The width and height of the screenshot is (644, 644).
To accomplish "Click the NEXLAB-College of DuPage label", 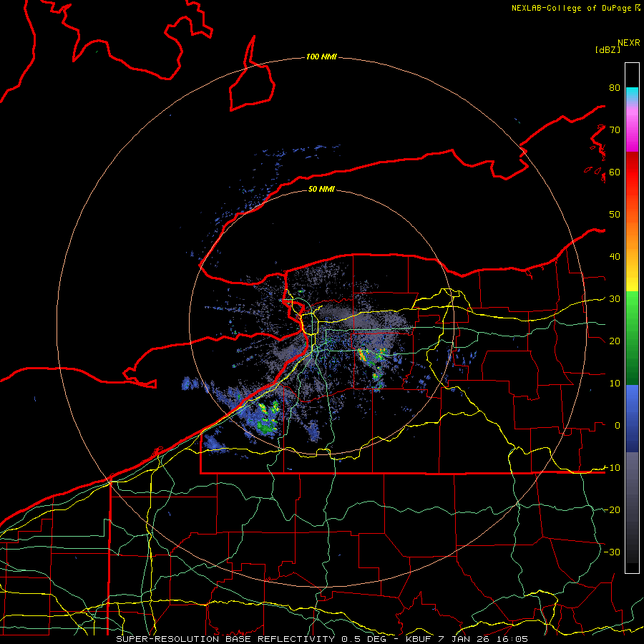I will pos(571,8).
